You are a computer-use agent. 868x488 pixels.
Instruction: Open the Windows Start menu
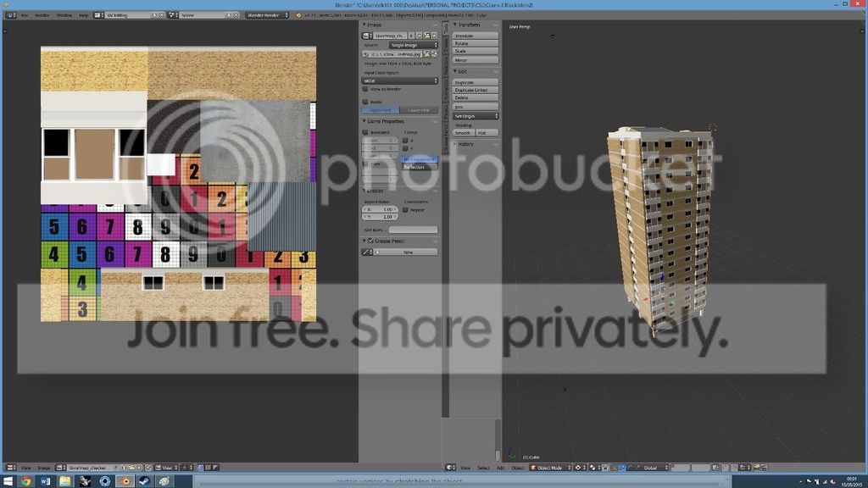click(x=8, y=481)
